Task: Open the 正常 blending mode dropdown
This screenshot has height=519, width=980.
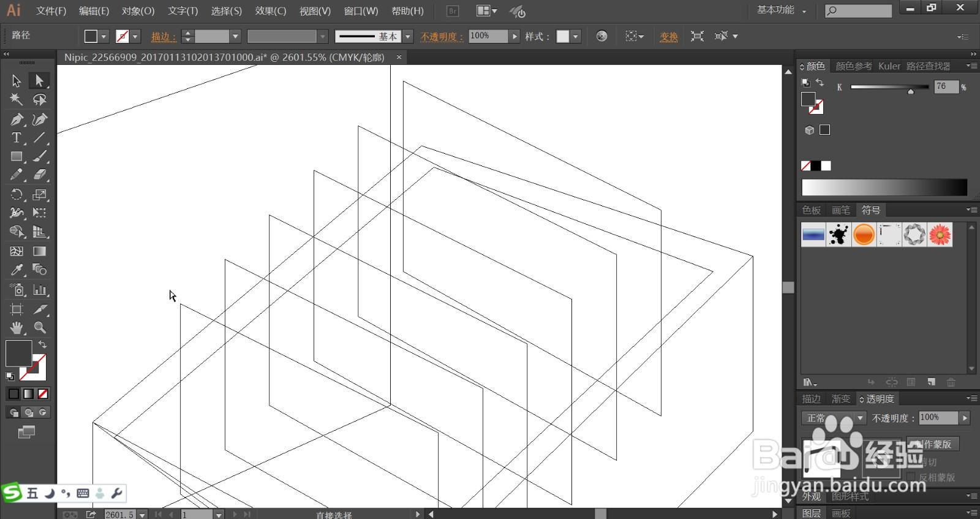Action: pos(834,418)
